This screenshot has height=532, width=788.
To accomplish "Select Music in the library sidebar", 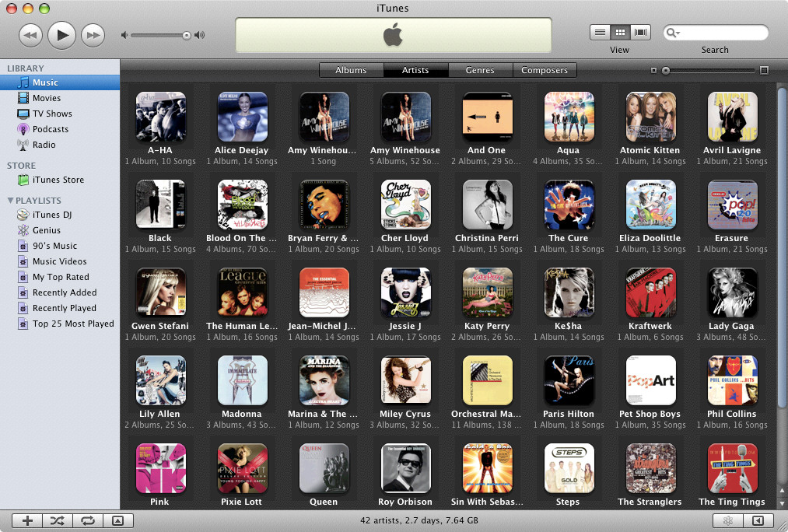I will pos(60,82).
